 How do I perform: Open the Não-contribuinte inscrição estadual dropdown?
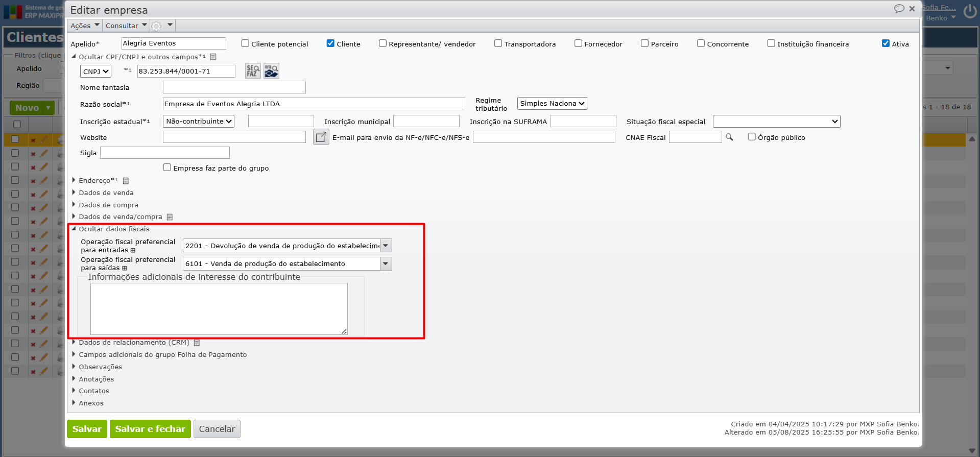click(x=199, y=122)
